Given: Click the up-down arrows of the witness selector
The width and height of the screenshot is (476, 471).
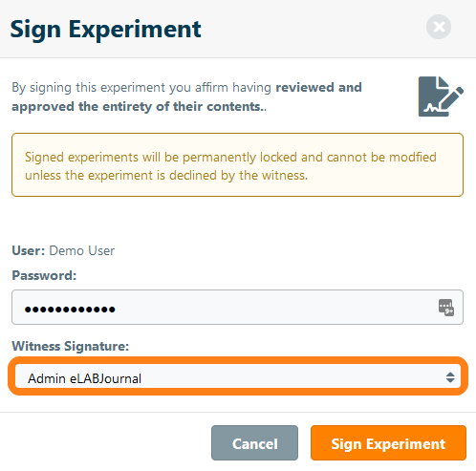Looking at the screenshot, I should pyautogui.click(x=450, y=377).
